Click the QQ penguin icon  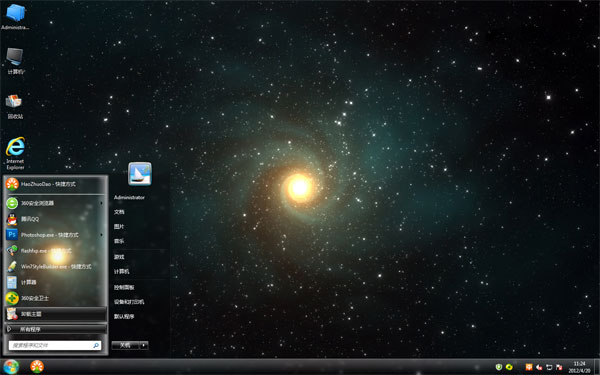coord(12,219)
